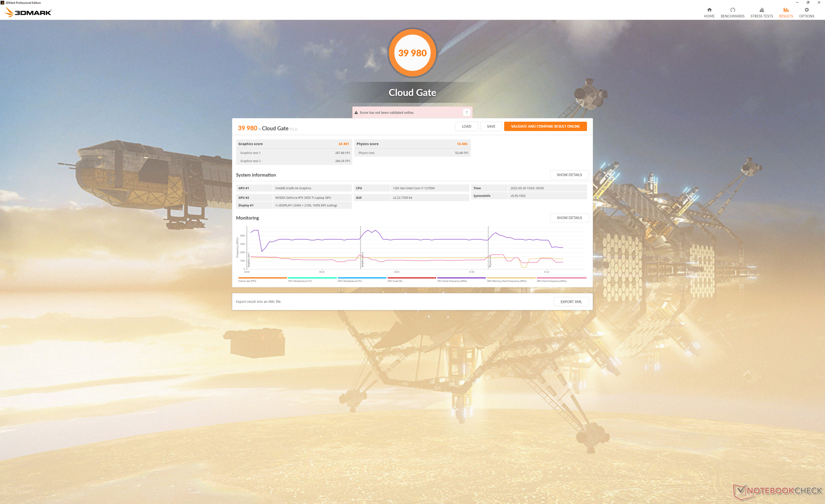The width and height of the screenshot is (825, 504).
Task: Click GPU Temperature blue legend swatch
Action: click(x=362, y=278)
